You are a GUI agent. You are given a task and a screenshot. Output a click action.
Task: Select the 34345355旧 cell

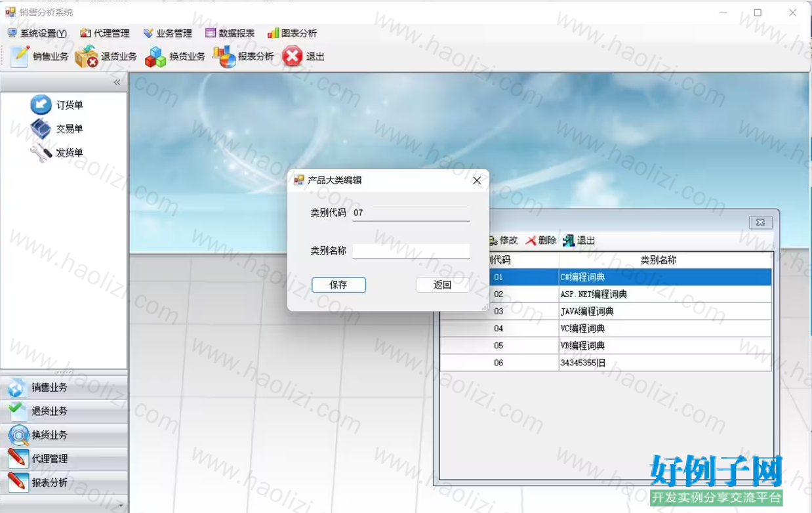665,362
